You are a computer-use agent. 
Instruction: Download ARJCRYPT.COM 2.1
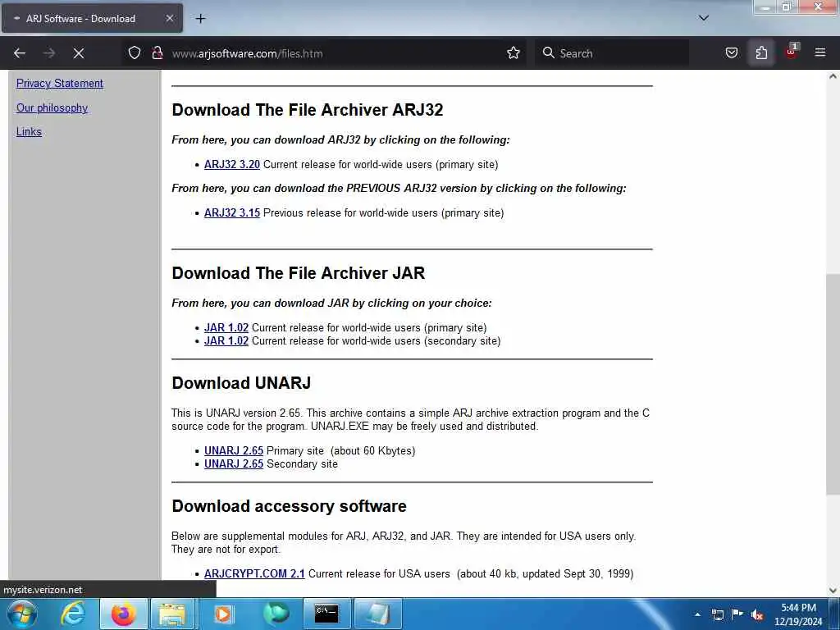click(254, 573)
